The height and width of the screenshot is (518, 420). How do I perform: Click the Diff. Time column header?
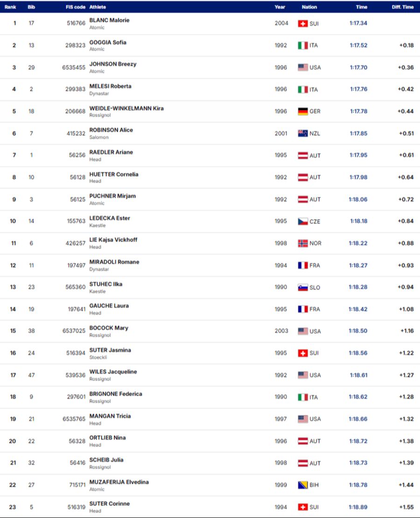(x=402, y=7)
